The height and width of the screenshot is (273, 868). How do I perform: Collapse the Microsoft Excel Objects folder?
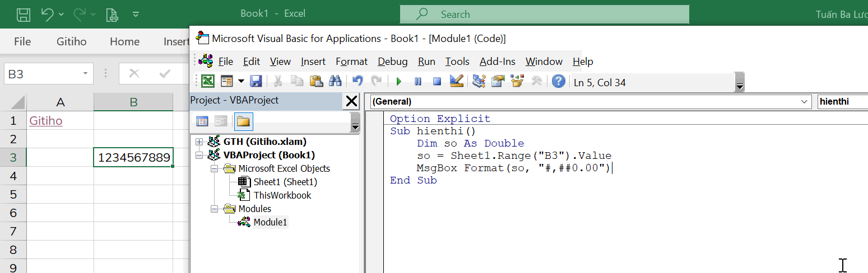(214, 169)
